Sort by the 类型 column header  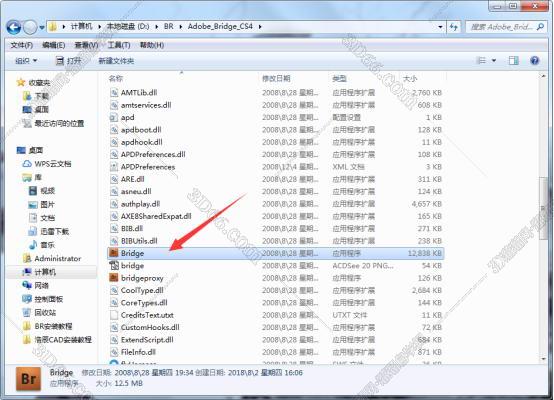click(x=339, y=78)
